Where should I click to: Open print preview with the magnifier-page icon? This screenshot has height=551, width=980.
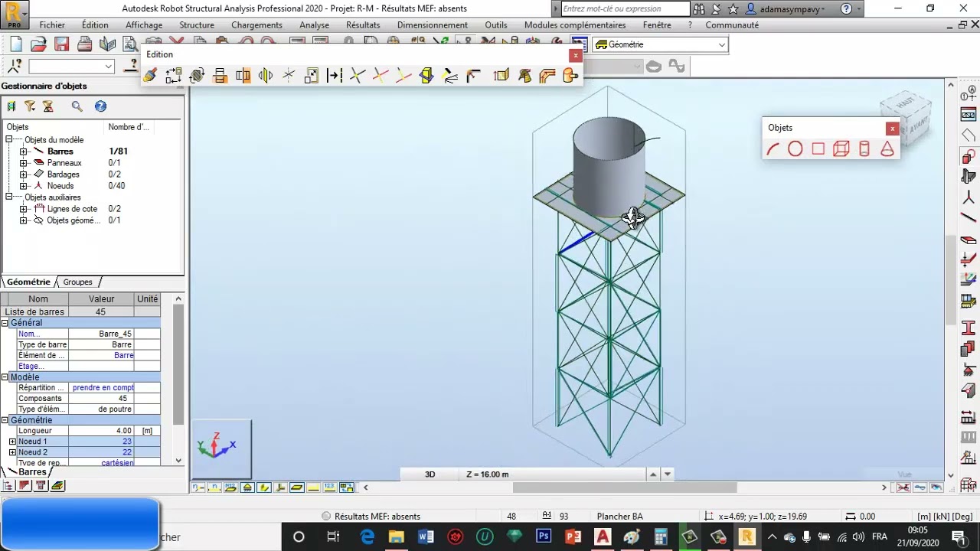130,44
